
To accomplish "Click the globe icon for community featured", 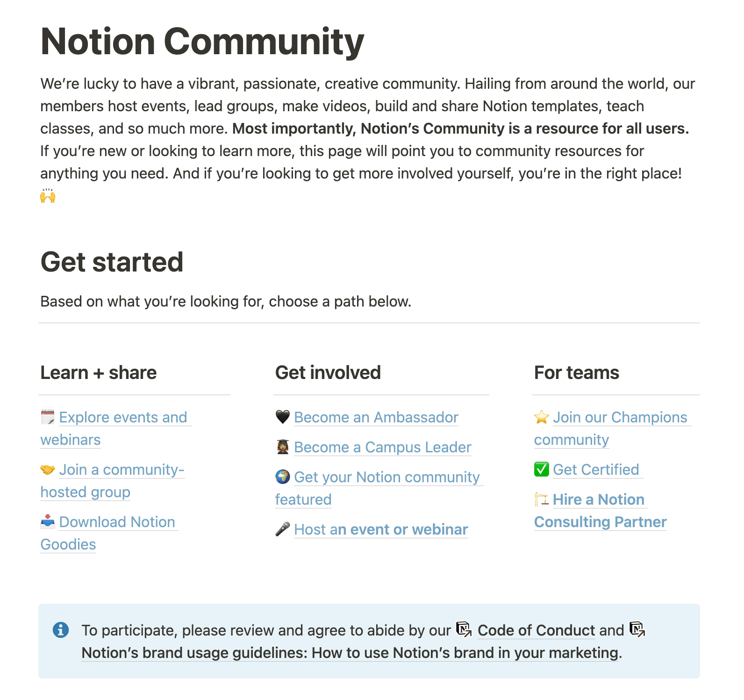I will pyautogui.click(x=282, y=476).
